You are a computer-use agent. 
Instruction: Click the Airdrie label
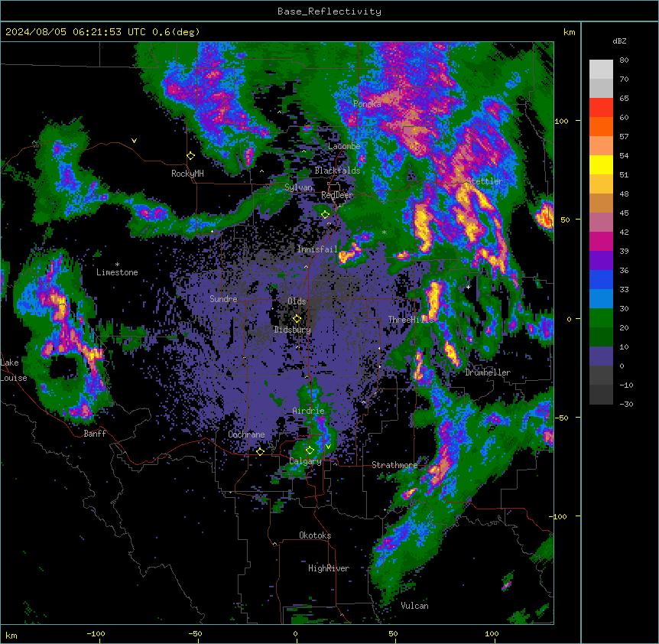309,411
